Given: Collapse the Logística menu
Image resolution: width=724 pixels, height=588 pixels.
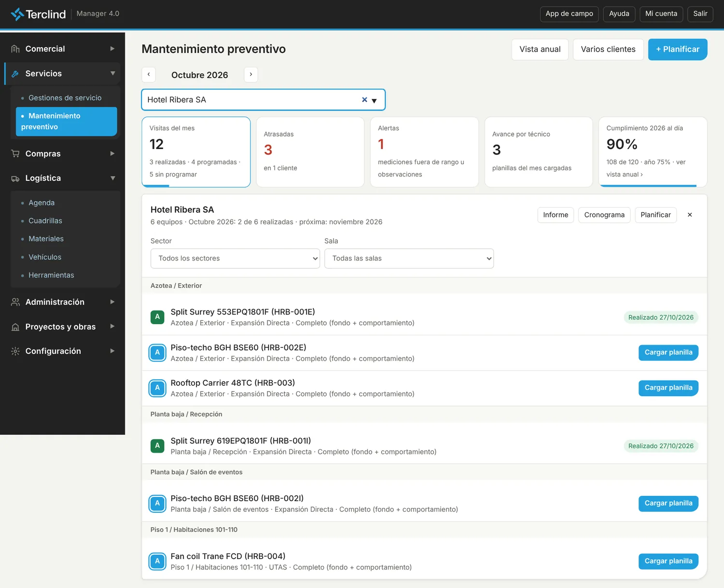Looking at the screenshot, I should click(x=112, y=178).
